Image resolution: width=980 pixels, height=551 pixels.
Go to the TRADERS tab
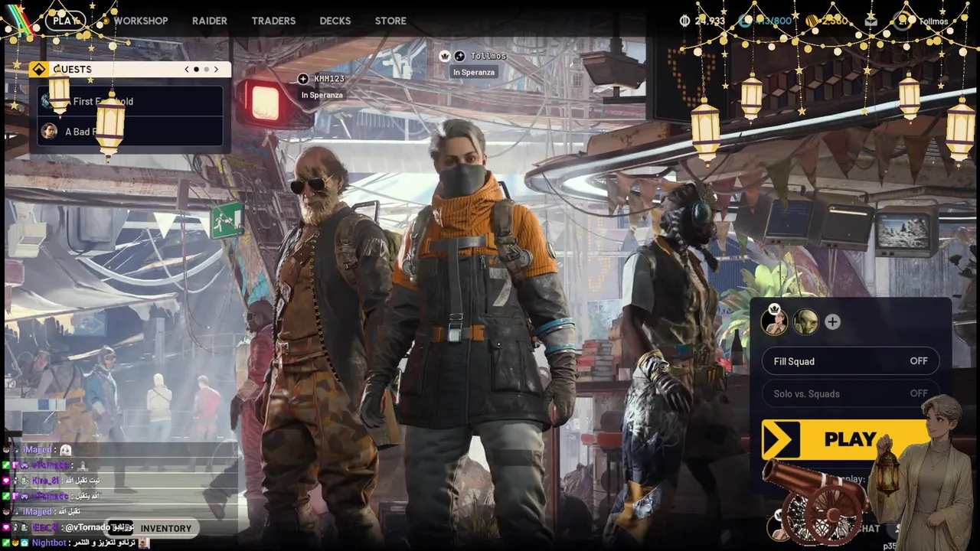(x=273, y=21)
